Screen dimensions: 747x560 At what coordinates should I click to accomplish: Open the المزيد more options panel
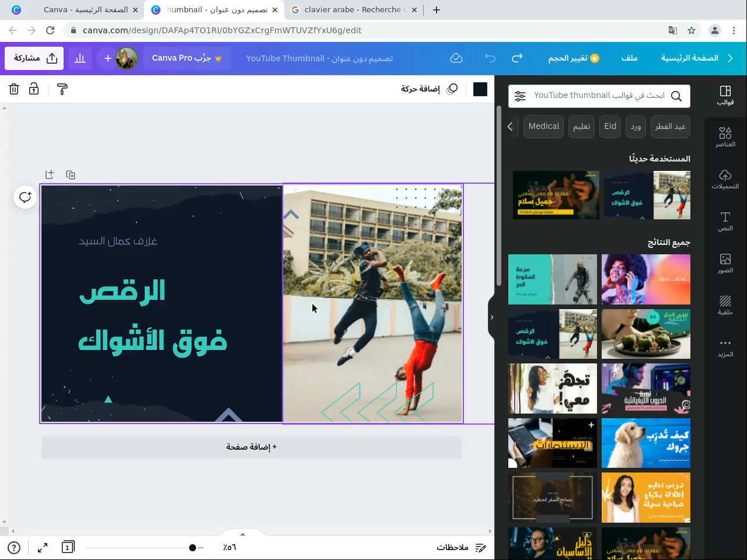[725, 347]
